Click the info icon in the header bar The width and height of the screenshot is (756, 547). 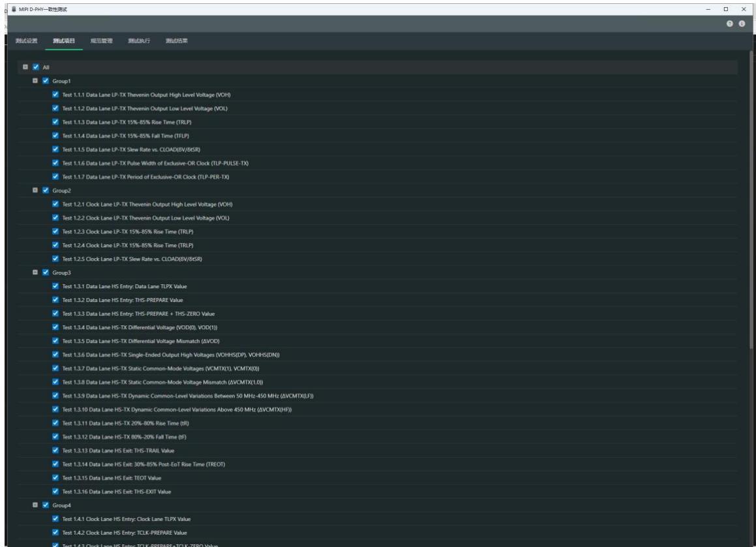[742, 23]
